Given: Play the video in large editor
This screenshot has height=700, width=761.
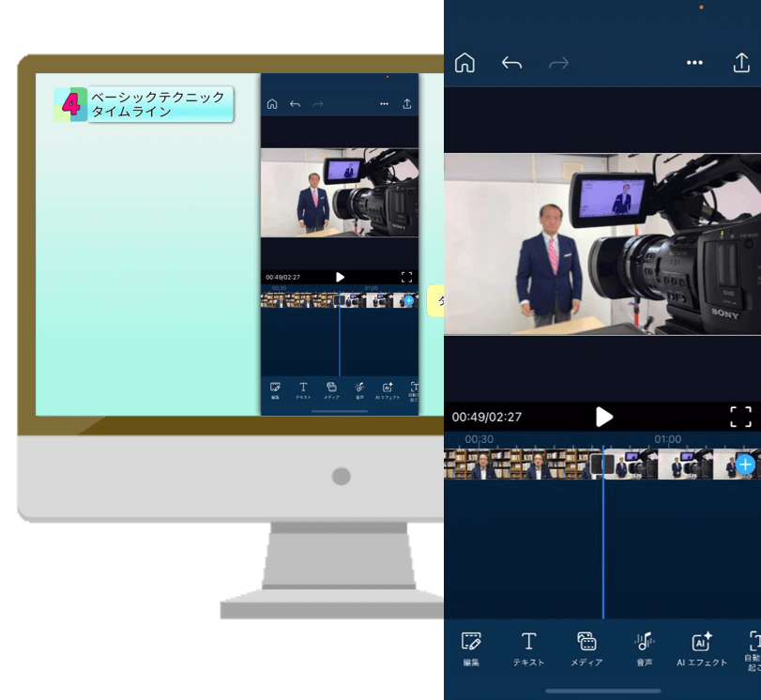Looking at the screenshot, I should [x=603, y=417].
